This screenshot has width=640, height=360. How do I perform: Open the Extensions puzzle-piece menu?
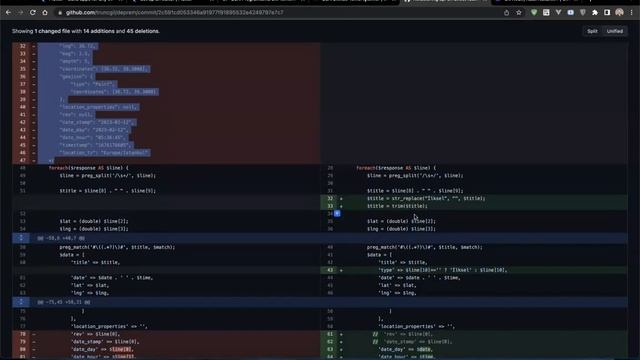595,13
